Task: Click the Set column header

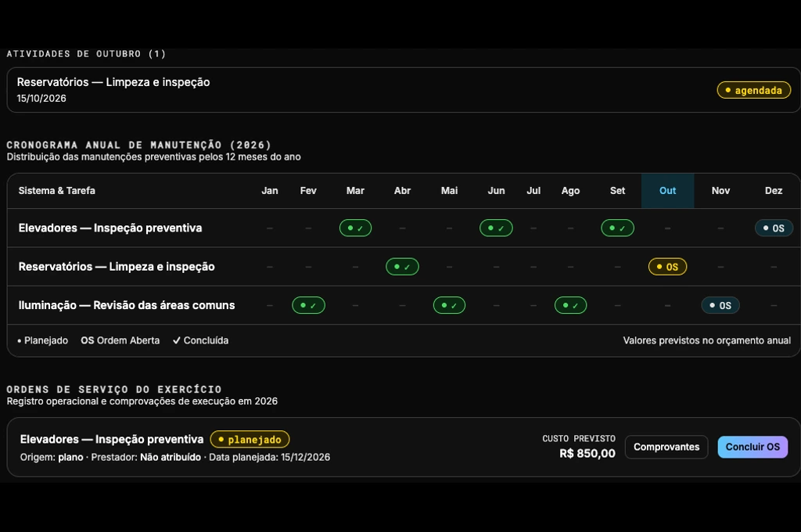Action: click(618, 191)
